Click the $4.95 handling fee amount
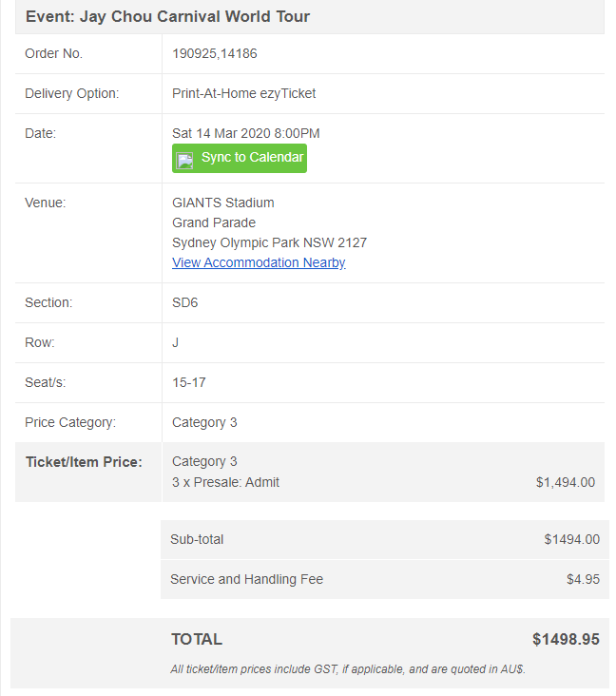The height and width of the screenshot is (696, 616). pyautogui.click(x=583, y=579)
